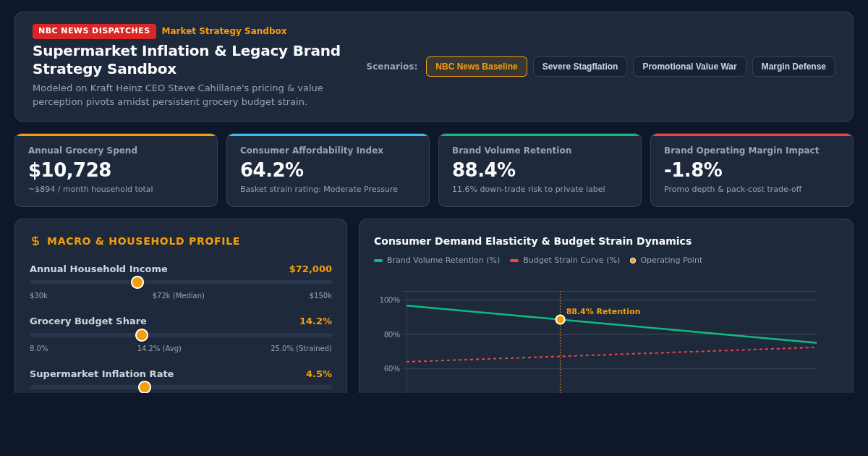Click the 8.0% budget share minimum label
868x456 pixels.
click(39, 349)
